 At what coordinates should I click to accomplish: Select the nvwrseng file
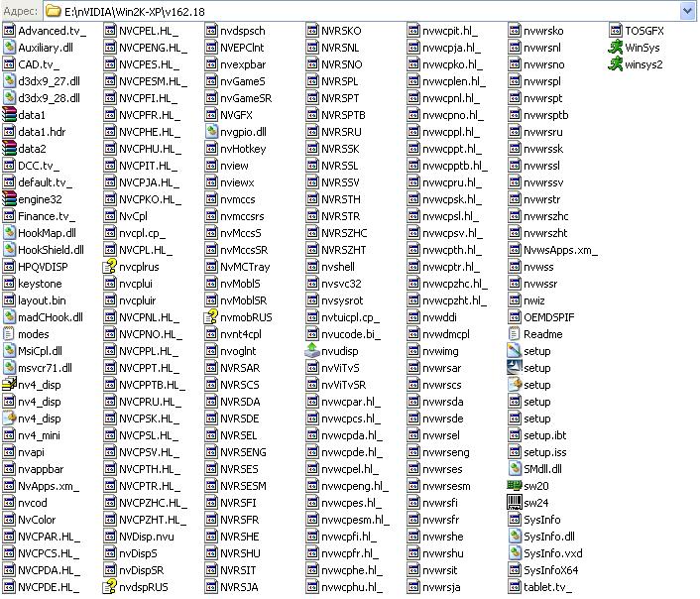point(438,452)
